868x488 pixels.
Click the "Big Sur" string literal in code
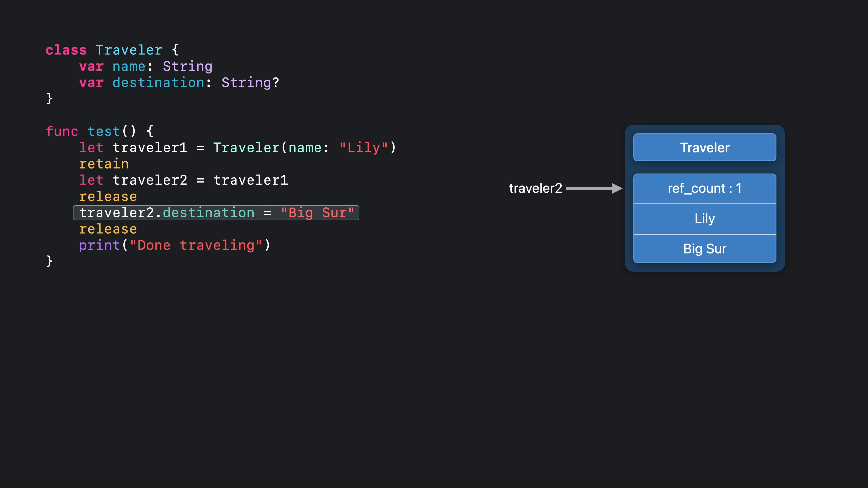pos(317,213)
